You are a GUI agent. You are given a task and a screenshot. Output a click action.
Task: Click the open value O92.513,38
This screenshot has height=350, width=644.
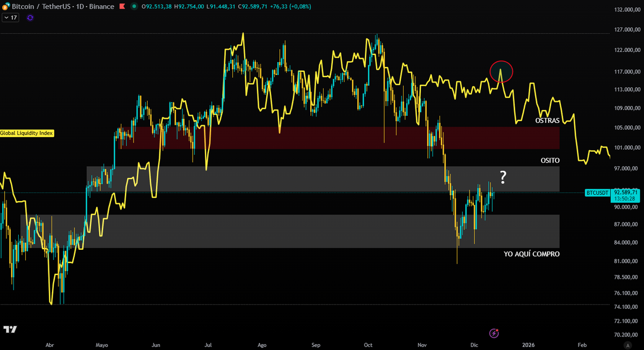point(157,6)
